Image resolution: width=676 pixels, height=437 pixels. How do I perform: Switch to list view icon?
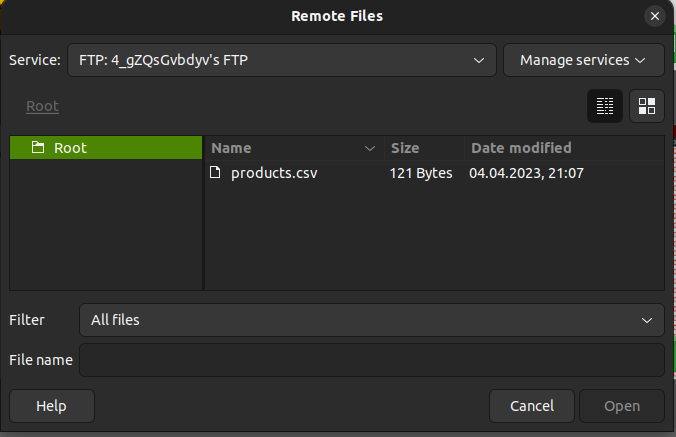(x=604, y=106)
